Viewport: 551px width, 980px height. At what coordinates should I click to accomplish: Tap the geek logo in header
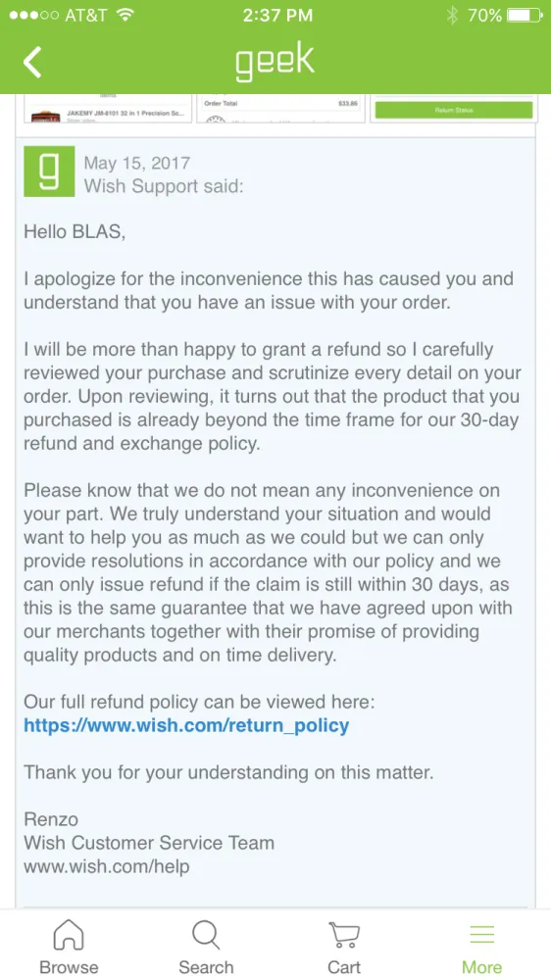coord(275,62)
